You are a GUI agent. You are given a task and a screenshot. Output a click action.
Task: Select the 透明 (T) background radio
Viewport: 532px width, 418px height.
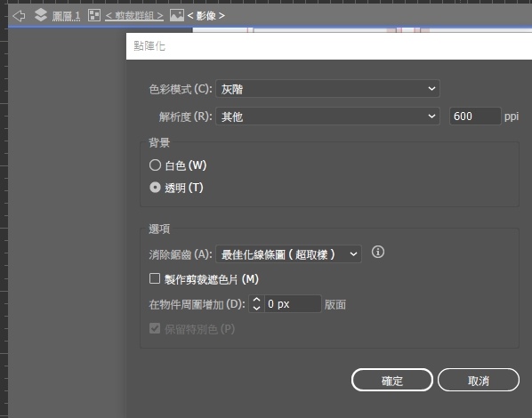click(155, 188)
